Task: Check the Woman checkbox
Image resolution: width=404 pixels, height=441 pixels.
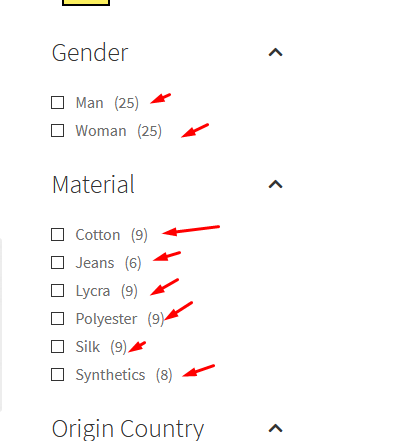Action: click(58, 131)
